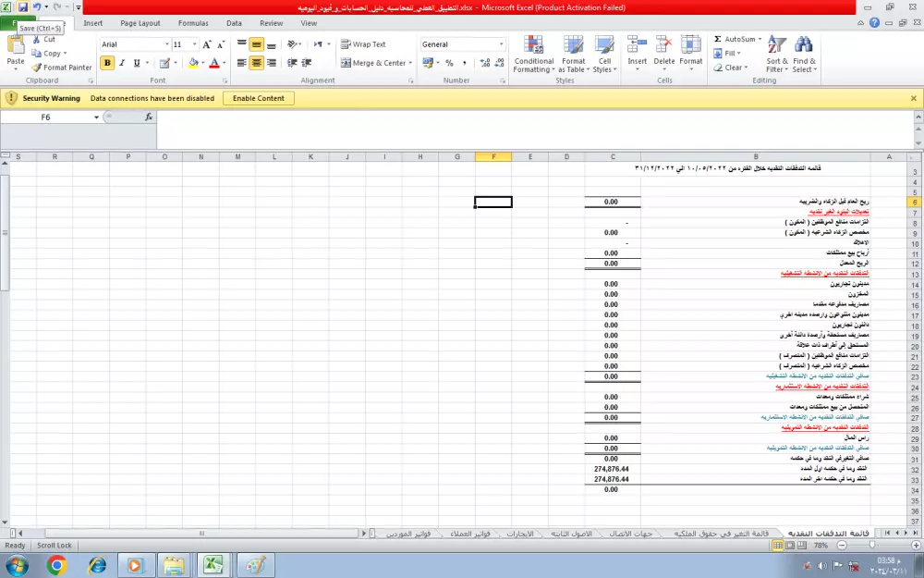Open Cell Styles gallery

[x=604, y=55]
